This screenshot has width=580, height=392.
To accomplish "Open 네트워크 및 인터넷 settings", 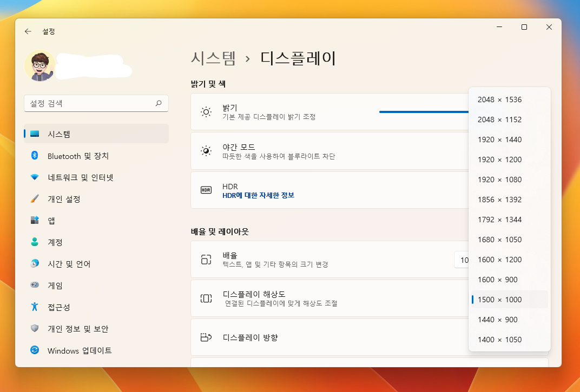I will (x=96, y=177).
